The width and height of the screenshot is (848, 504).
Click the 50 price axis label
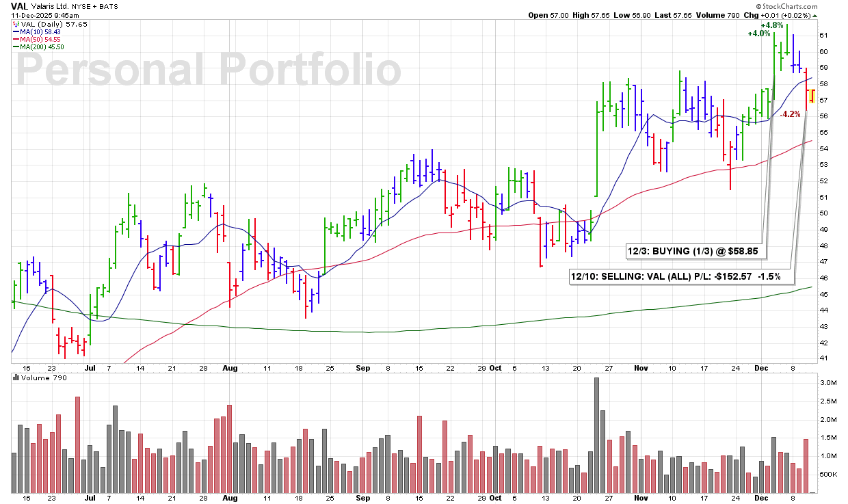coord(824,213)
